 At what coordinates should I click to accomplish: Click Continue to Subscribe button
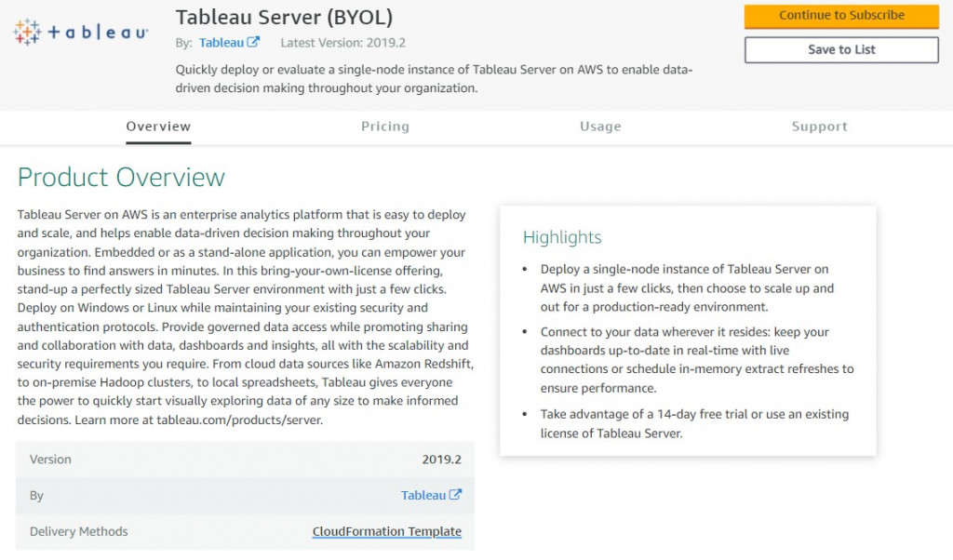click(x=841, y=16)
